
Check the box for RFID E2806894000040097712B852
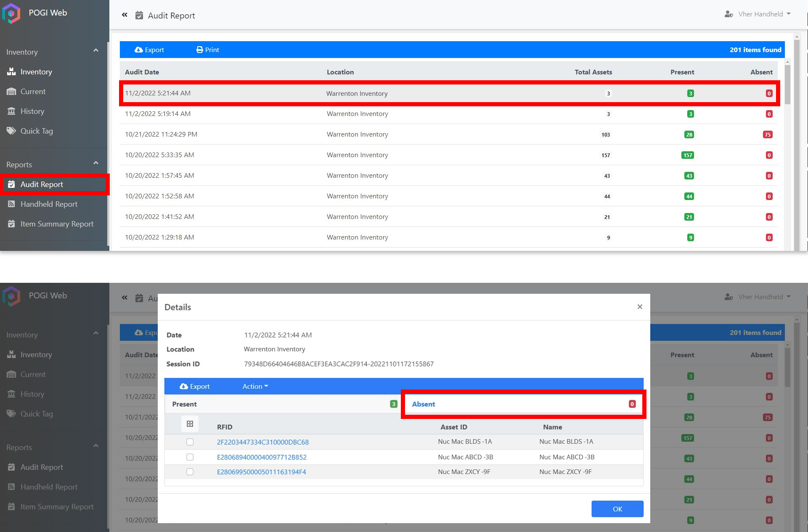[190, 457]
